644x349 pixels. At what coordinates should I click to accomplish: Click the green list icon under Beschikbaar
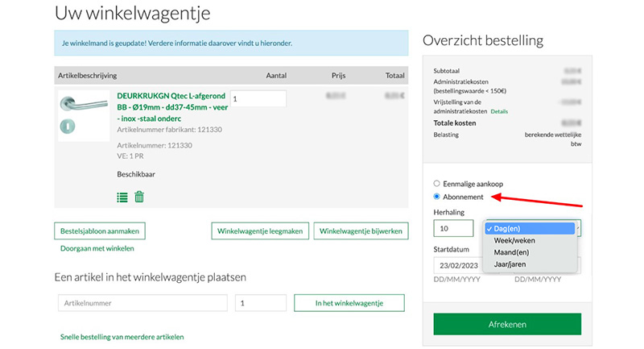click(x=122, y=197)
